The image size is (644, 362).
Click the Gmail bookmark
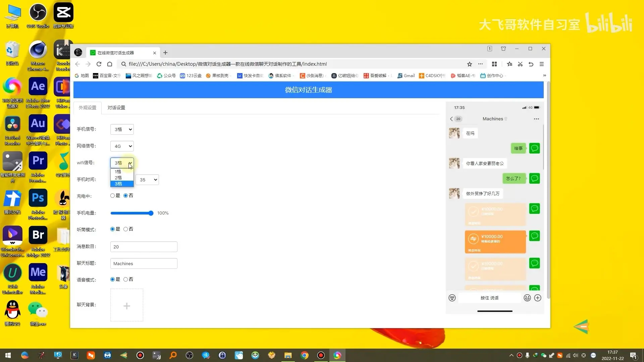(x=406, y=76)
